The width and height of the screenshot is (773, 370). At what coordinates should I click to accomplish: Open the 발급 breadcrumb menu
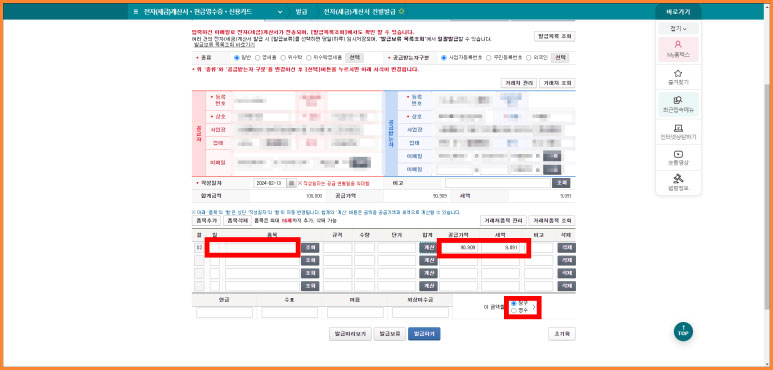point(301,11)
